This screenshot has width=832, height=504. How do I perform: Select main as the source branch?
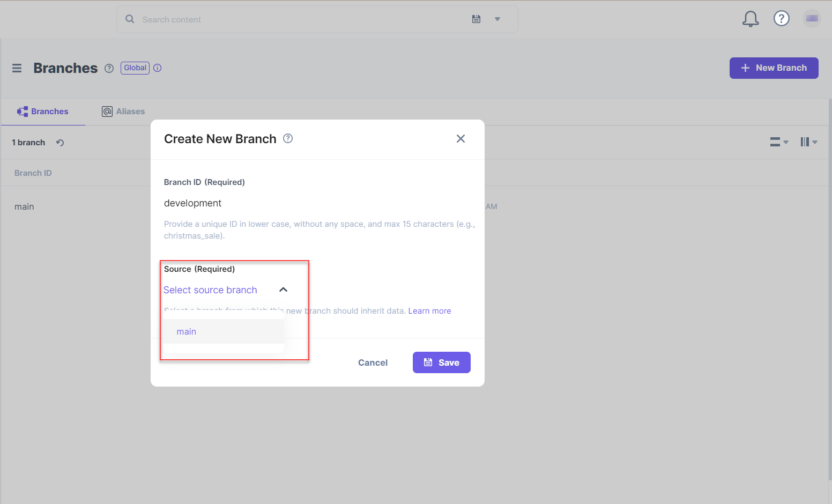186,331
